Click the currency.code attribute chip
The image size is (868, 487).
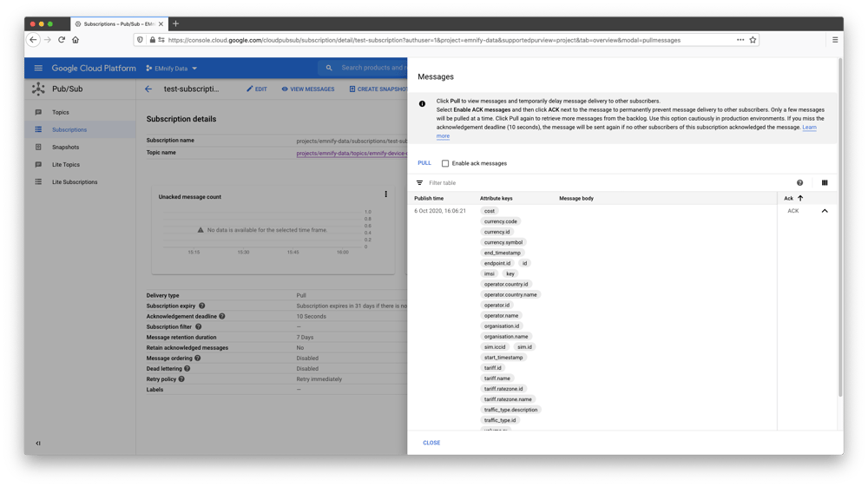coord(501,221)
